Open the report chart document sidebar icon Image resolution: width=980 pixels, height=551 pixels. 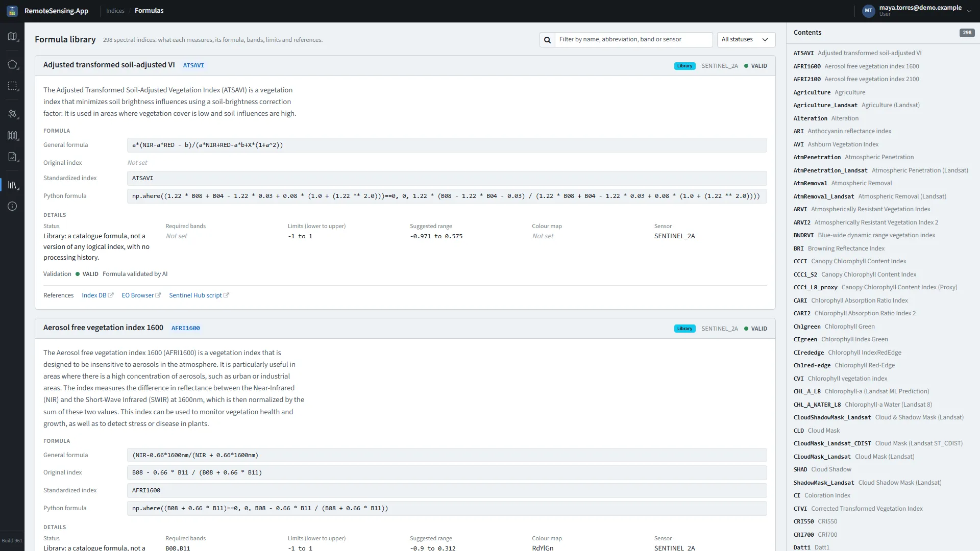click(x=12, y=157)
